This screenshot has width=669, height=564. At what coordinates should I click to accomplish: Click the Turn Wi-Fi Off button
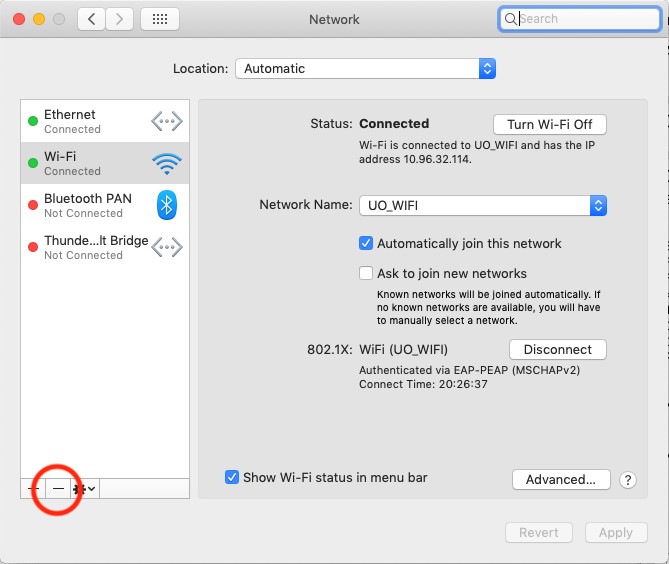point(549,124)
